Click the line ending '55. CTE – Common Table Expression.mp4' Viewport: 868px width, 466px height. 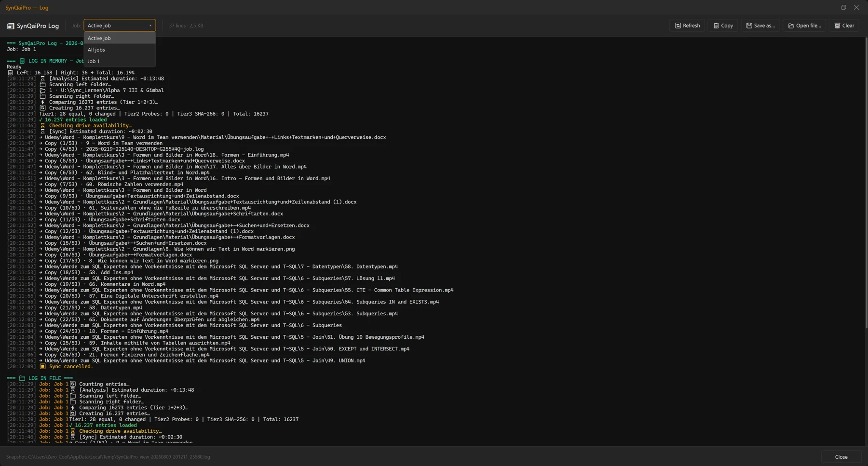pos(230,290)
